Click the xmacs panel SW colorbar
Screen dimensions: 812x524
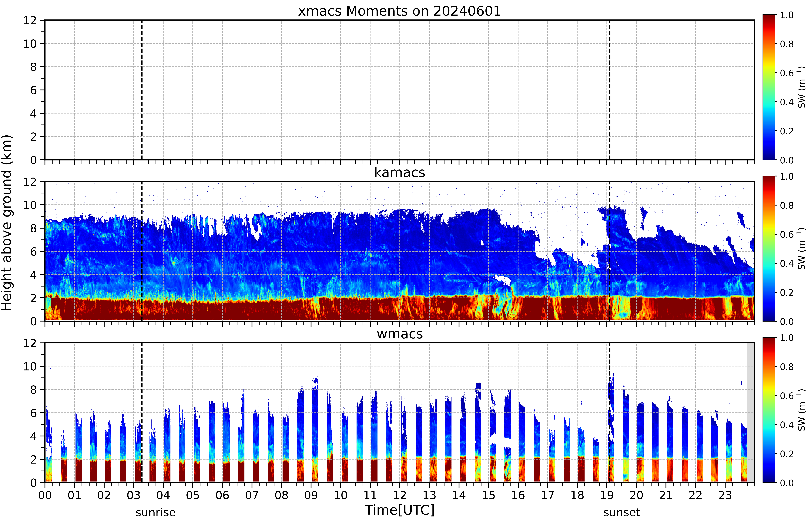(x=769, y=87)
